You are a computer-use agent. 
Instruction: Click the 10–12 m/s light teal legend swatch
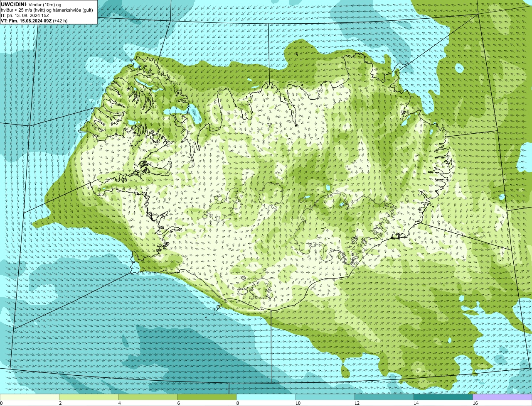(325, 397)
